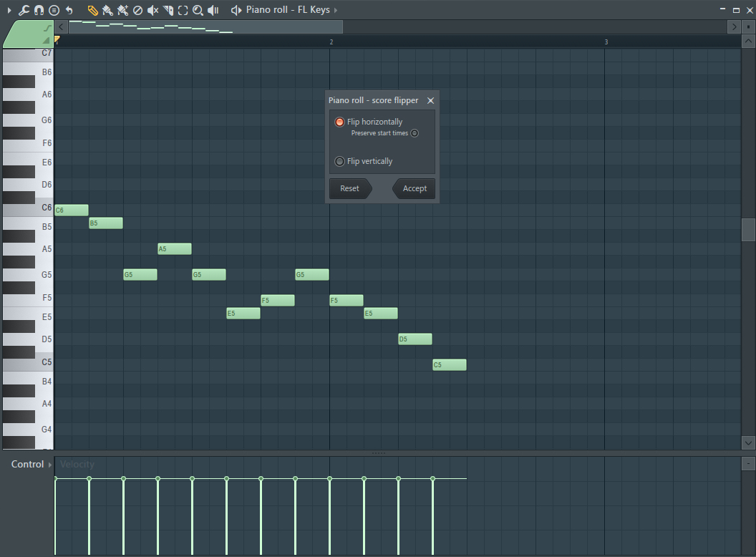Select the Paint brush tool
This screenshot has width=756, height=557.
coord(107,10)
